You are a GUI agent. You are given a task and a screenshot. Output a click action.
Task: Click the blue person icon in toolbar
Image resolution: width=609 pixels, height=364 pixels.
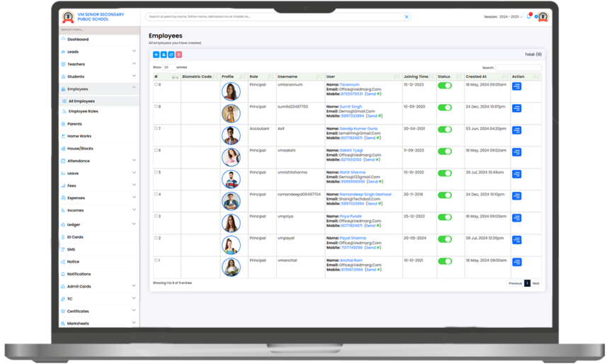pos(164,55)
